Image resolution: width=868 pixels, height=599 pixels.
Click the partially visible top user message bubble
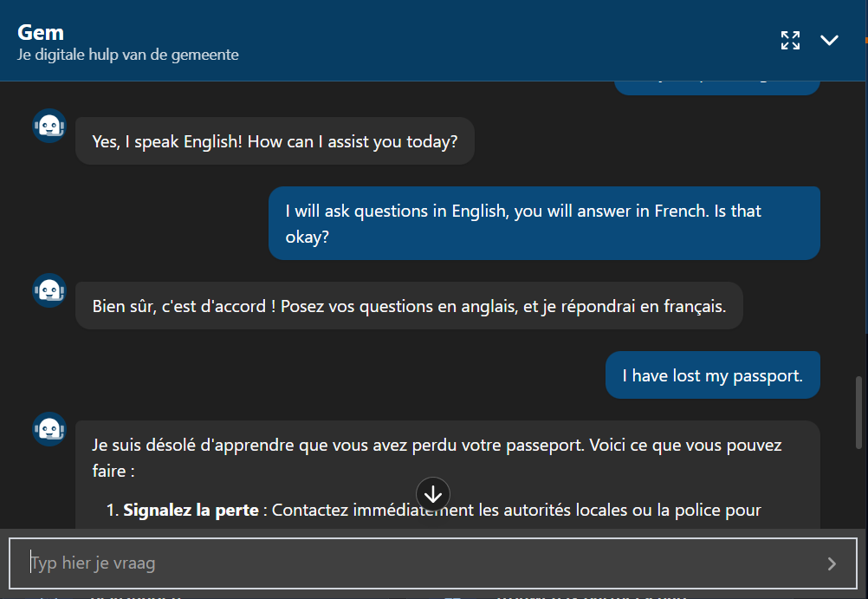(x=716, y=87)
